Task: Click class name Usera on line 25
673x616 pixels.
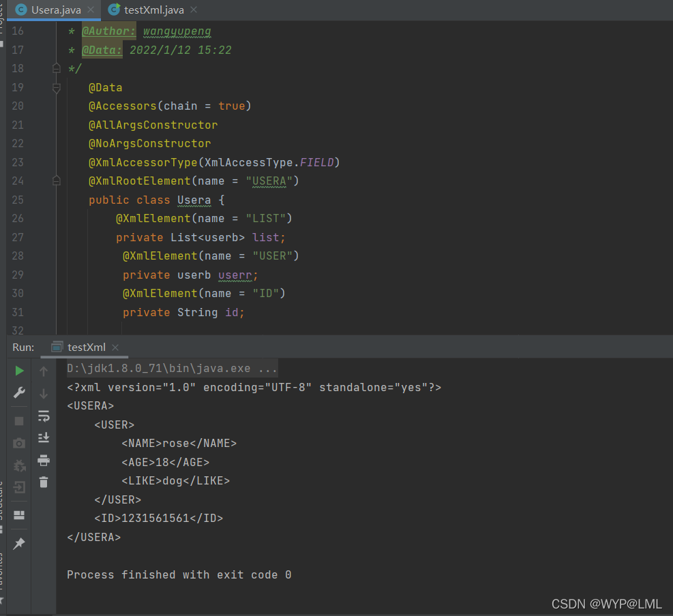Action: click(x=194, y=200)
